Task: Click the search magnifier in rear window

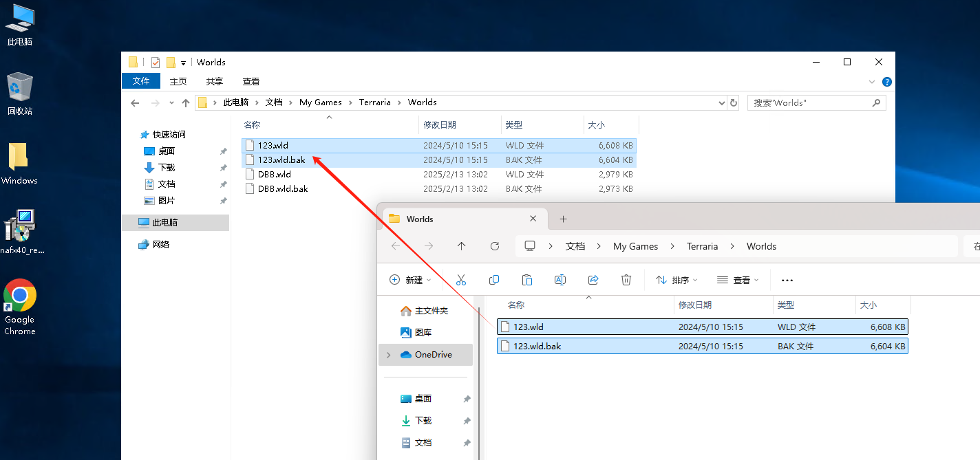Action: pyautogui.click(x=876, y=103)
